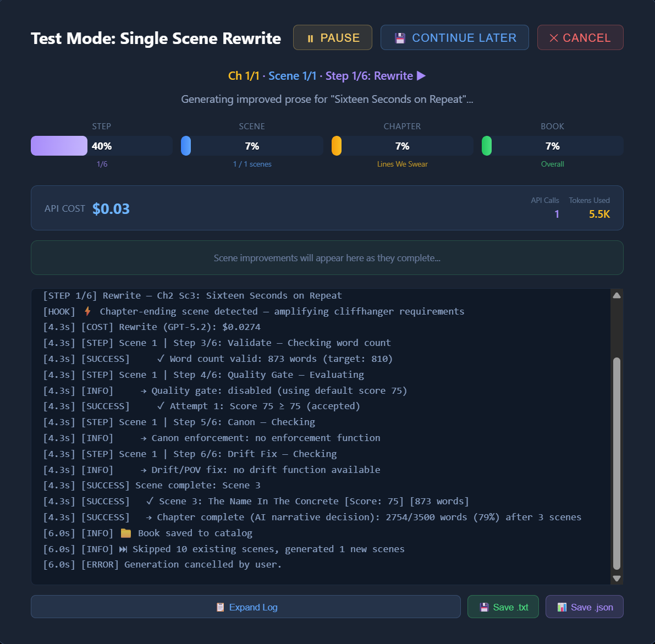Expand the log view
The width and height of the screenshot is (655, 644).
tap(246, 607)
